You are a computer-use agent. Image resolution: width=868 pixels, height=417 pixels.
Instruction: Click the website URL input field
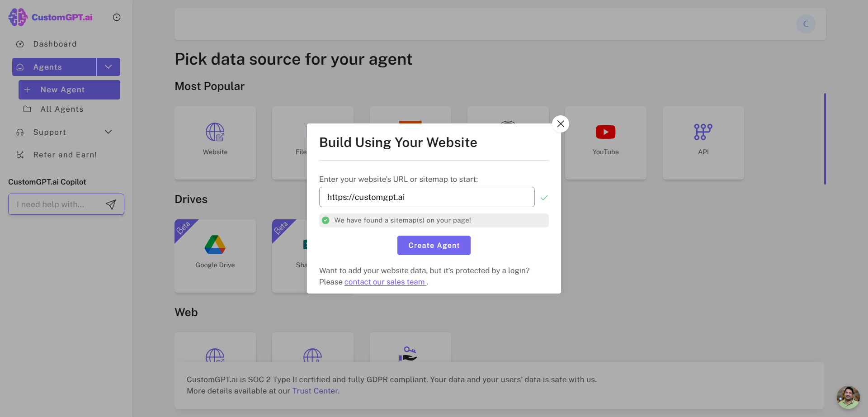(427, 197)
